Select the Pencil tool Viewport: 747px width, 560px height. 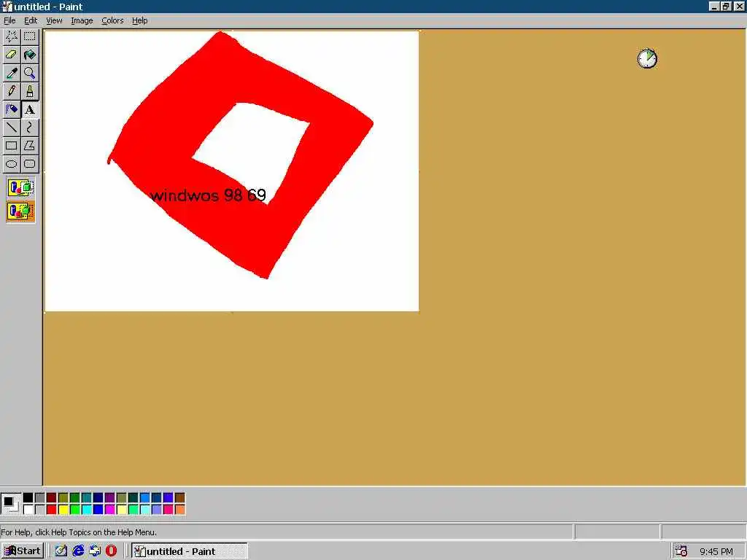[x=12, y=91]
